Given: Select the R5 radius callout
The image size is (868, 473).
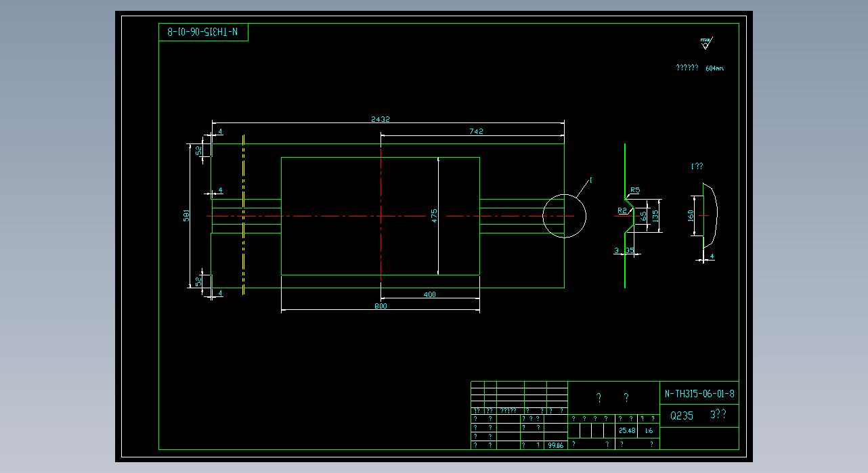Looking at the screenshot, I should tap(634, 190).
